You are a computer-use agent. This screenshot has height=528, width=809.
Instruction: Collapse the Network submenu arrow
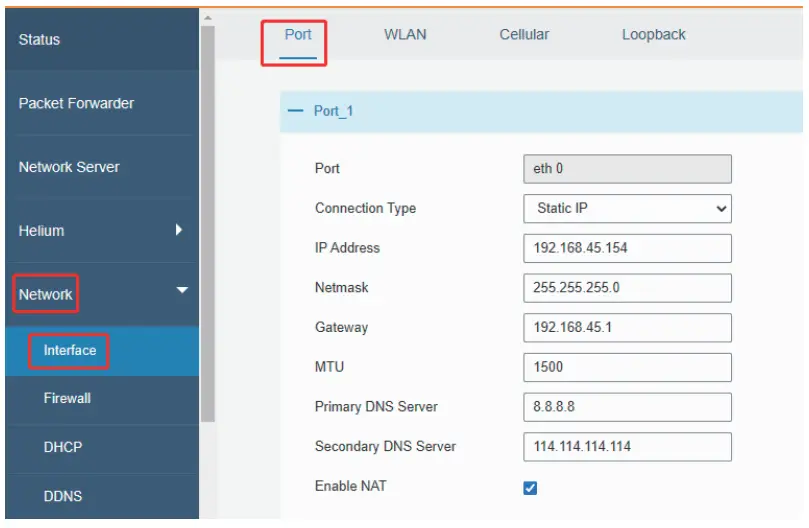tap(182, 290)
